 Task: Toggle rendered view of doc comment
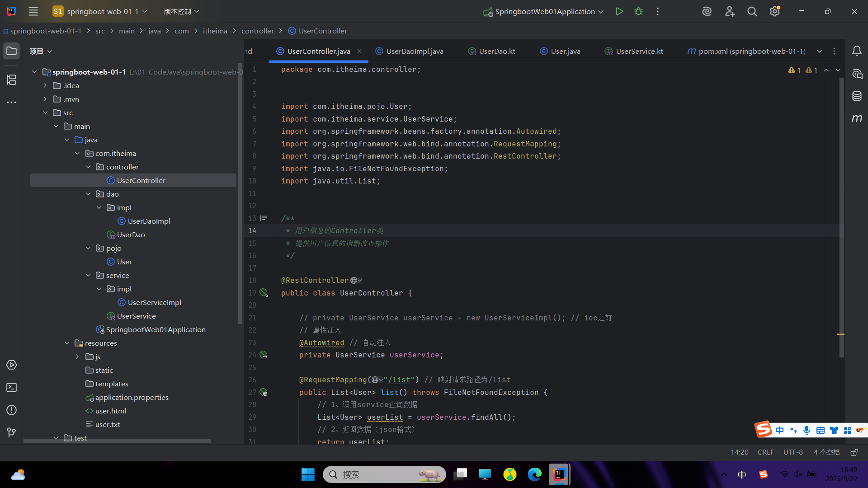(264, 218)
